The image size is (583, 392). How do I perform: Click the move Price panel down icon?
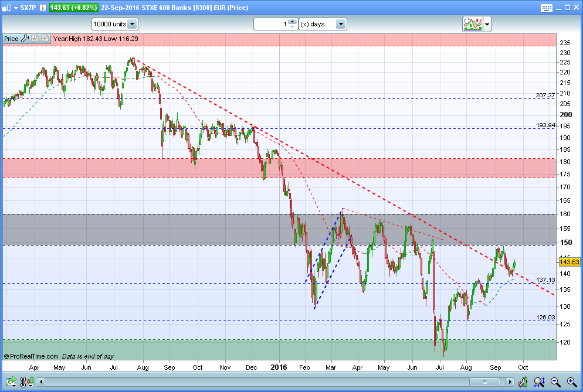pyautogui.click(x=35, y=38)
